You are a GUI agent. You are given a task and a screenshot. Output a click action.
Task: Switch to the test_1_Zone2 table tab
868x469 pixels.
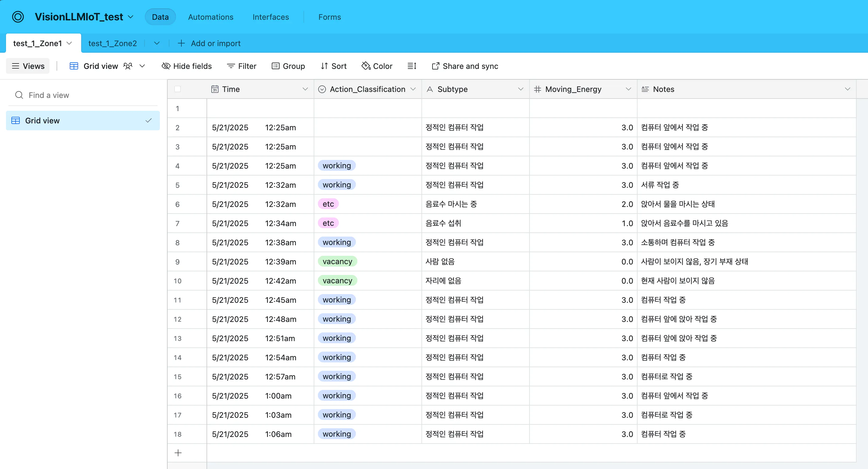tap(113, 43)
